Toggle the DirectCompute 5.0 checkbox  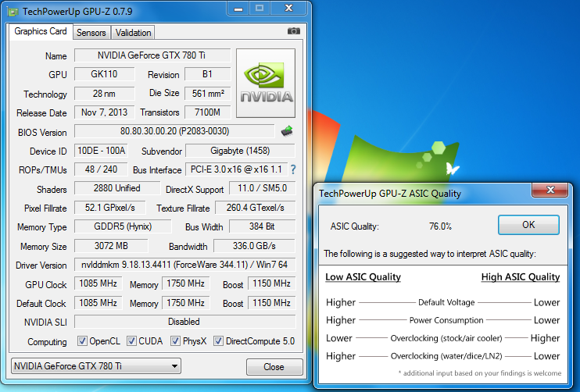(218, 340)
